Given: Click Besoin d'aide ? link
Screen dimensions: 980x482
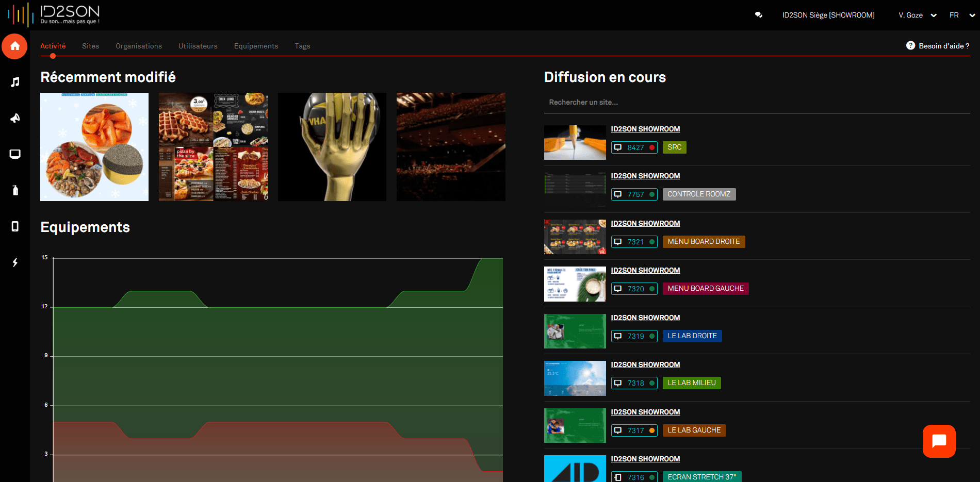Looking at the screenshot, I should 944,46.
